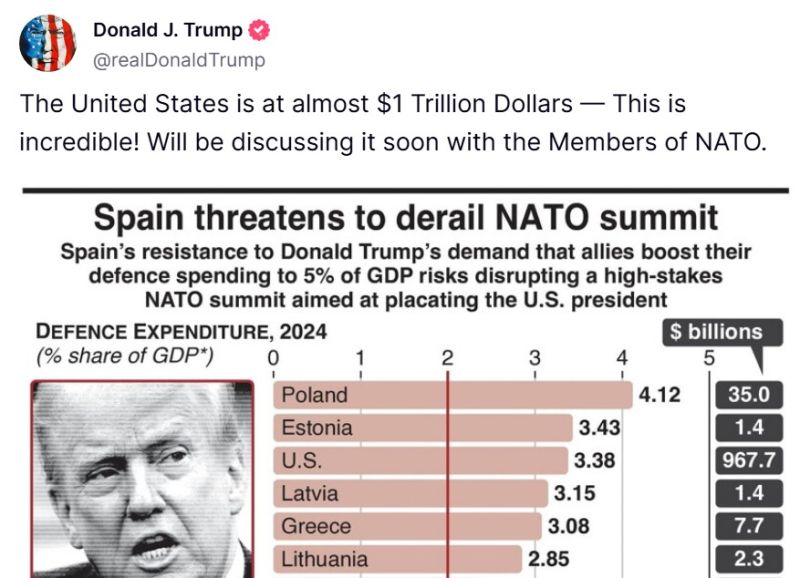This screenshot has width=800, height=578.
Task: Click the 35.0 billions value box
Action: [748, 395]
